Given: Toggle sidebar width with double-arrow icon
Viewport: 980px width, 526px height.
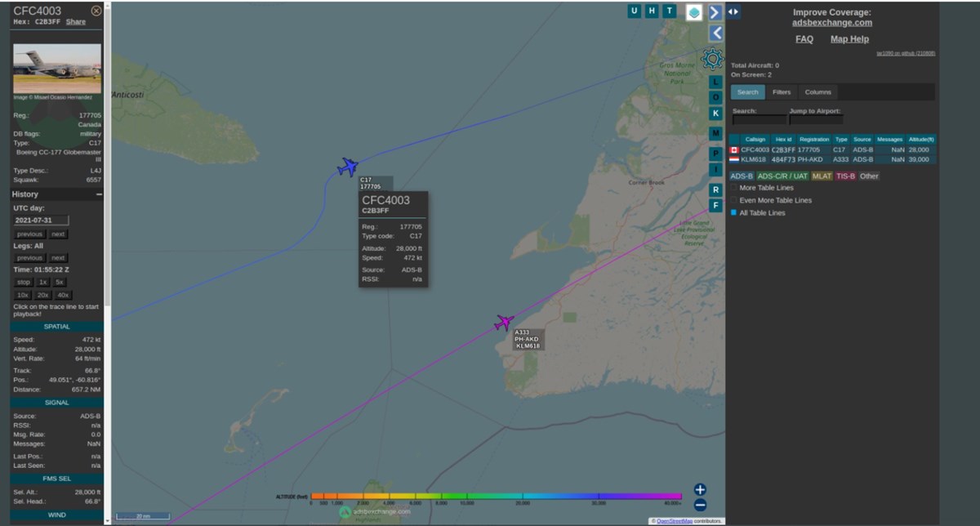Looking at the screenshot, I should [733, 11].
